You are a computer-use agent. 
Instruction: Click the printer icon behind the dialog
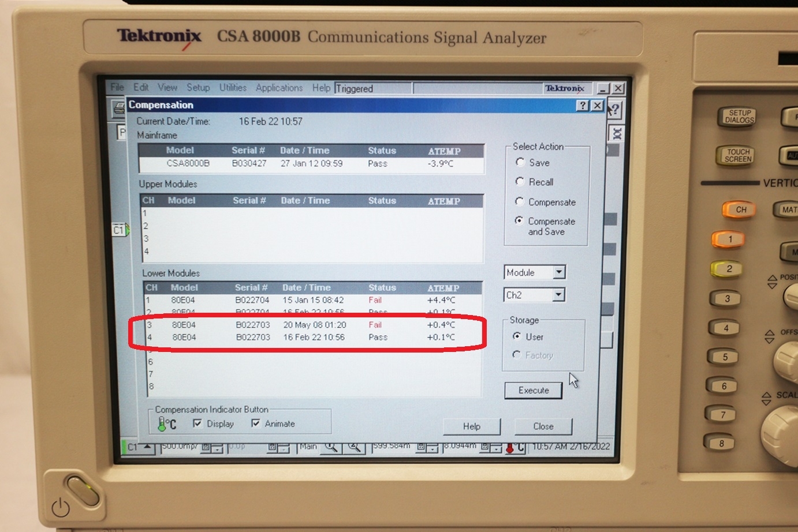point(118,108)
